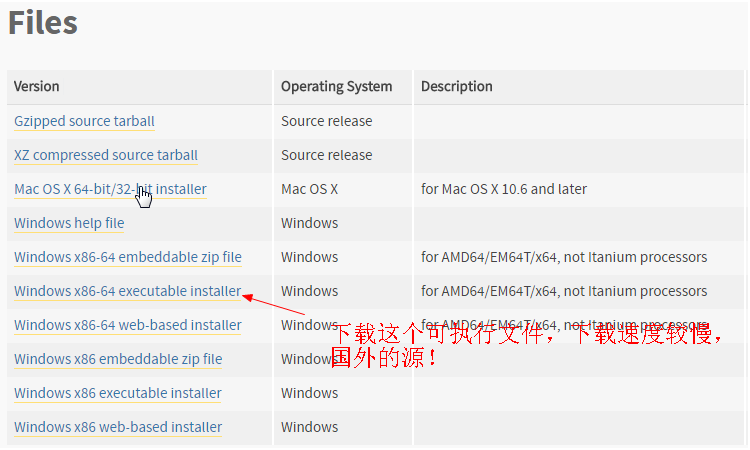Click the Files heading
Viewport: 750px width, 450px height.
tap(43, 22)
